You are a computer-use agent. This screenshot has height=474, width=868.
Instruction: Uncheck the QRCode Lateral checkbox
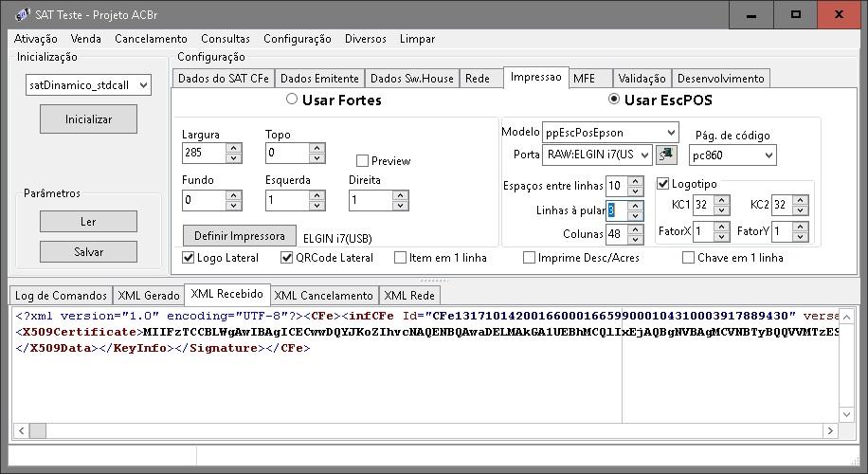[x=287, y=258]
